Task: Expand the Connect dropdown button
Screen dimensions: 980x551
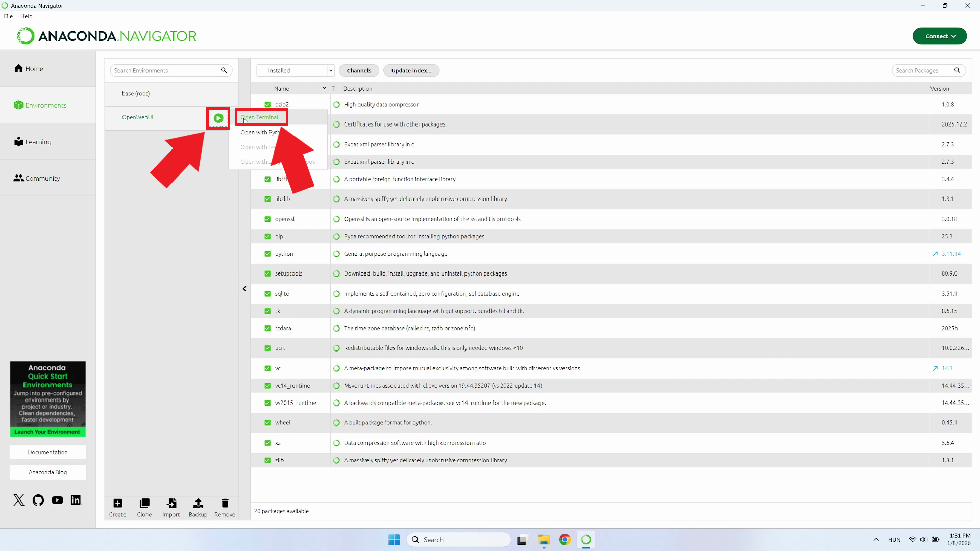Action: [939, 36]
